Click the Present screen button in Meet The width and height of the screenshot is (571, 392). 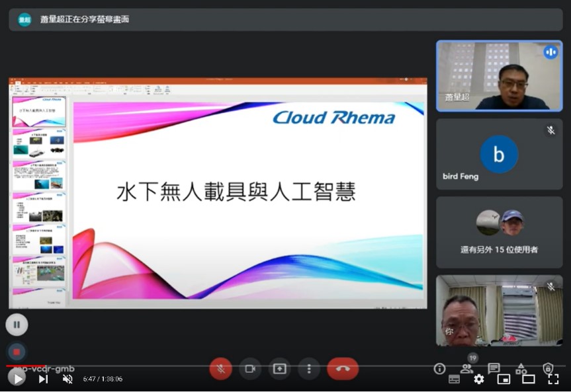[x=279, y=369]
